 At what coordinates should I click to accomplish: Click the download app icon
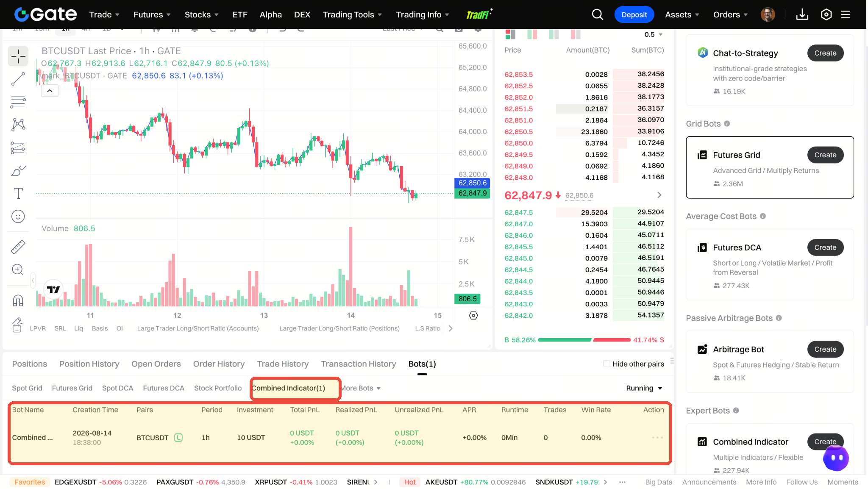coord(802,14)
